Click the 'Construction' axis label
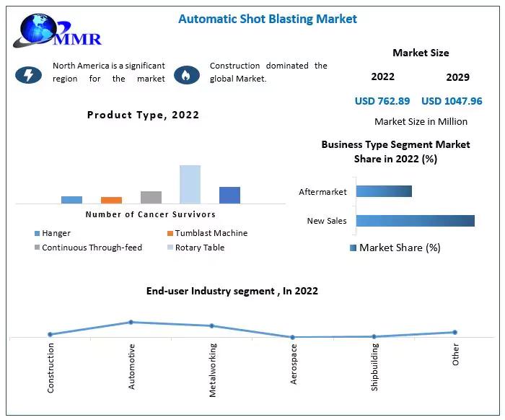 50,368
